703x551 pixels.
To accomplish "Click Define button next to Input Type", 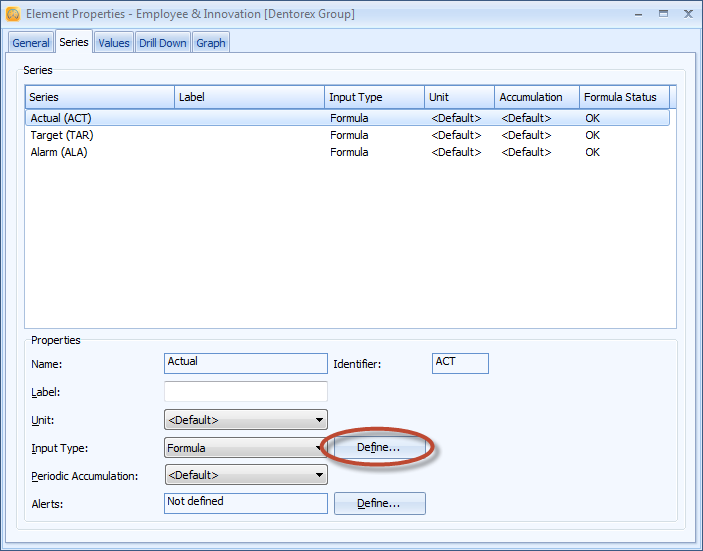I will click(x=379, y=448).
